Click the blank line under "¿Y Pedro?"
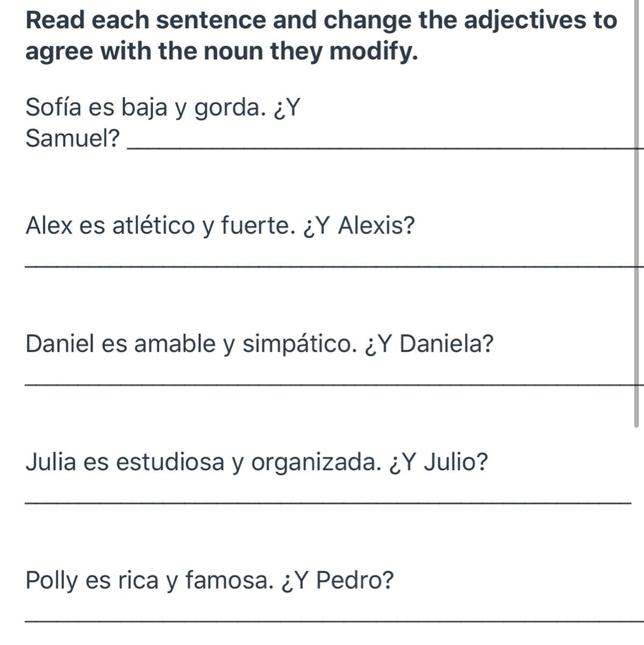 334,620
